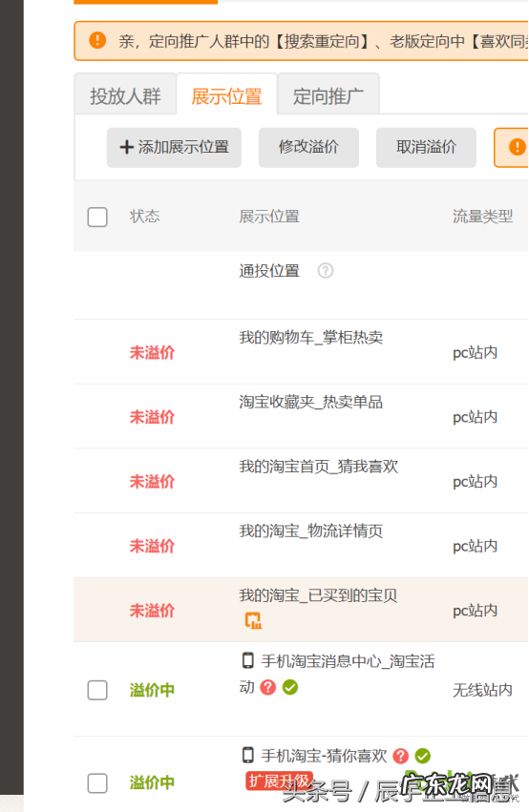Screen dimensions: 529x812
Task: Select the 淘宝收藏夹_热卖单品 position
Action: click(311, 402)
